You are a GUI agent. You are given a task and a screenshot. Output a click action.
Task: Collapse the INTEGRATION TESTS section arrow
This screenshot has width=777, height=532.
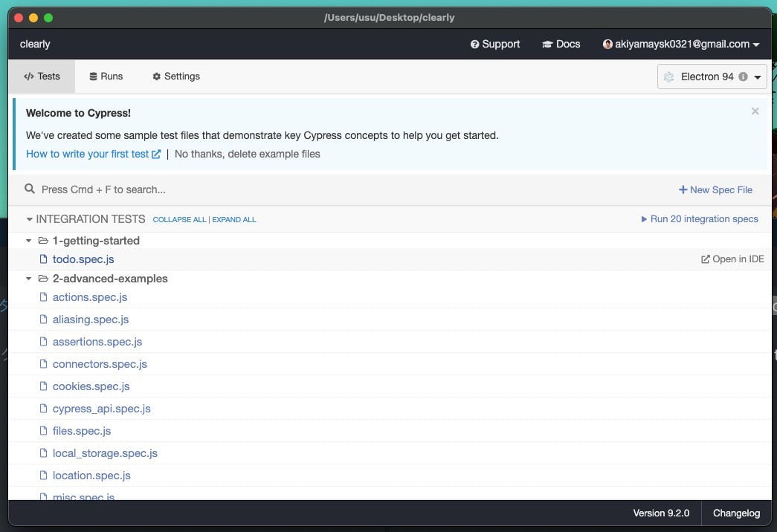(x=29, y=219)
